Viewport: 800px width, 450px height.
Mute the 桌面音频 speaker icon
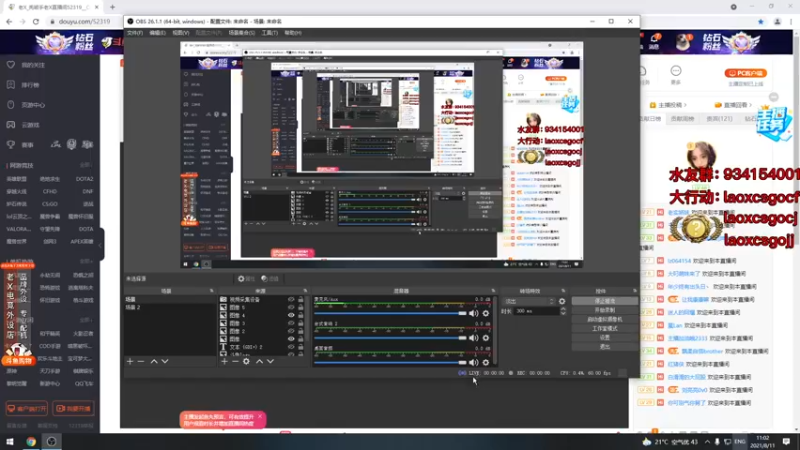[x=473, y=362]
